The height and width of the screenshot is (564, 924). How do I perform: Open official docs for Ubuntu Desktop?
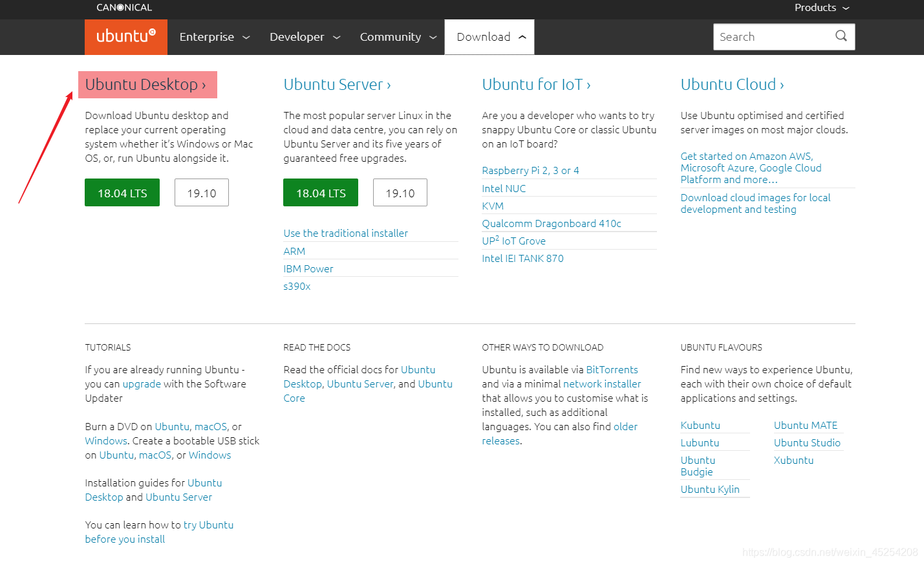click(x=360, y=376)
